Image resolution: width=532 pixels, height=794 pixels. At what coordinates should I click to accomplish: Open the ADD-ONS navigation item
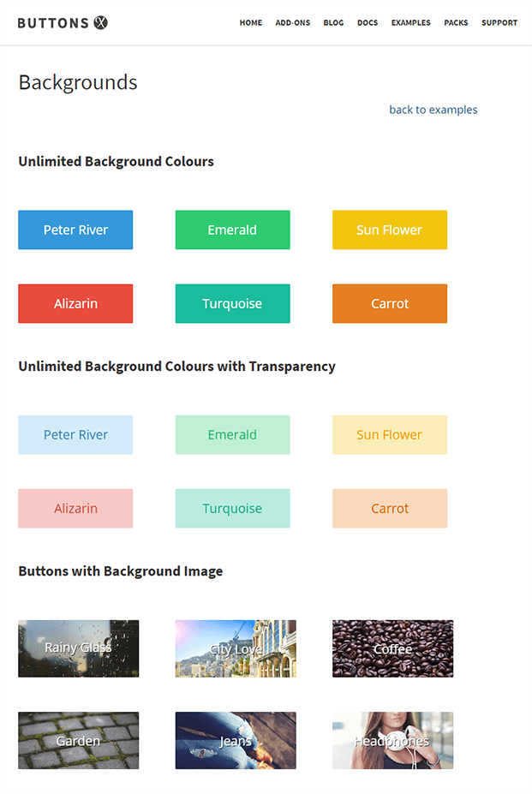pyautogui.click(x=292, y=23)
